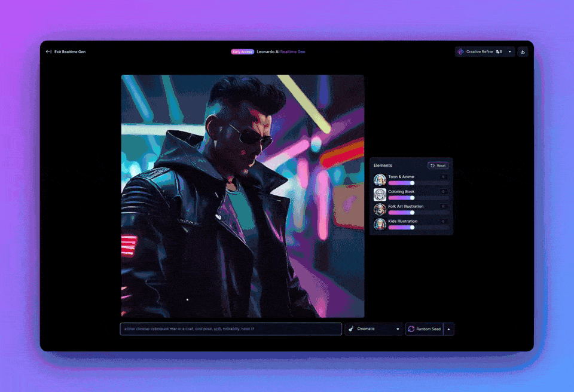Click the prompt text input field
Image resolution: width=574 pixels, height=392 pixels.
tap(231, 329)
